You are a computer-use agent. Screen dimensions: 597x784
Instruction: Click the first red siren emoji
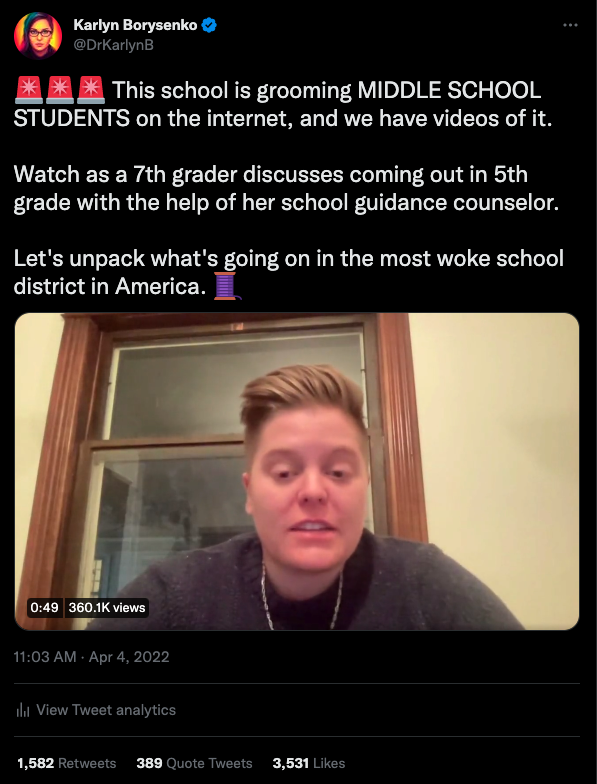pyautogui.click(x=29, y=90)
